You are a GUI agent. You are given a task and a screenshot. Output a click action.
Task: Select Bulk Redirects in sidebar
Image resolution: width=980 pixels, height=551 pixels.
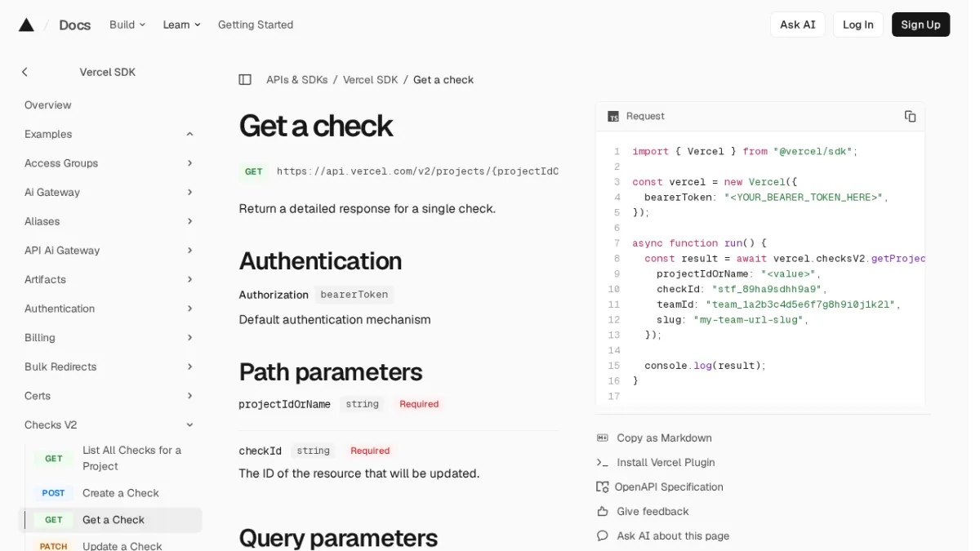[60, 367]
